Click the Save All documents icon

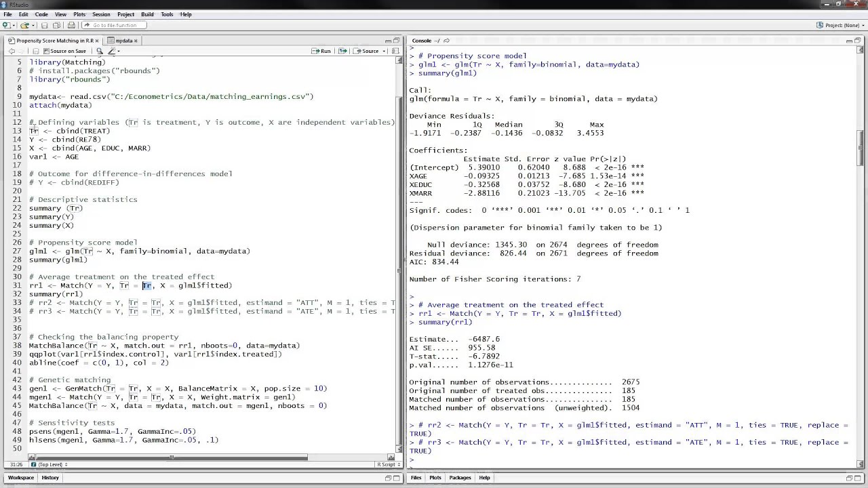(x=57, y=25)
